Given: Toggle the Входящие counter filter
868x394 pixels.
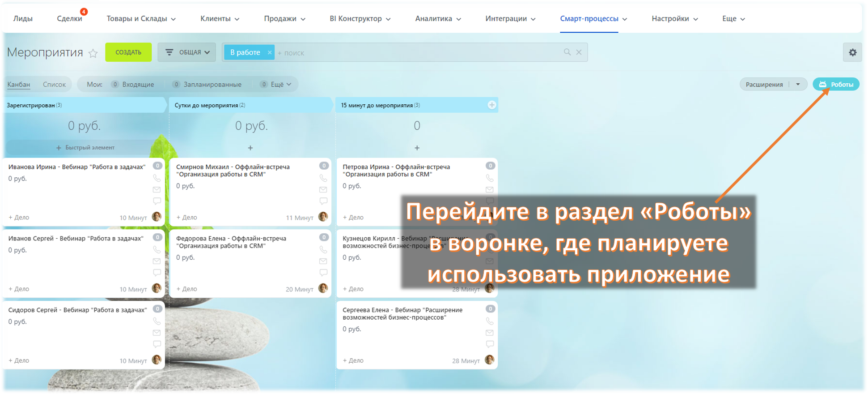Looking at the screenshot, I should [133, 84].
